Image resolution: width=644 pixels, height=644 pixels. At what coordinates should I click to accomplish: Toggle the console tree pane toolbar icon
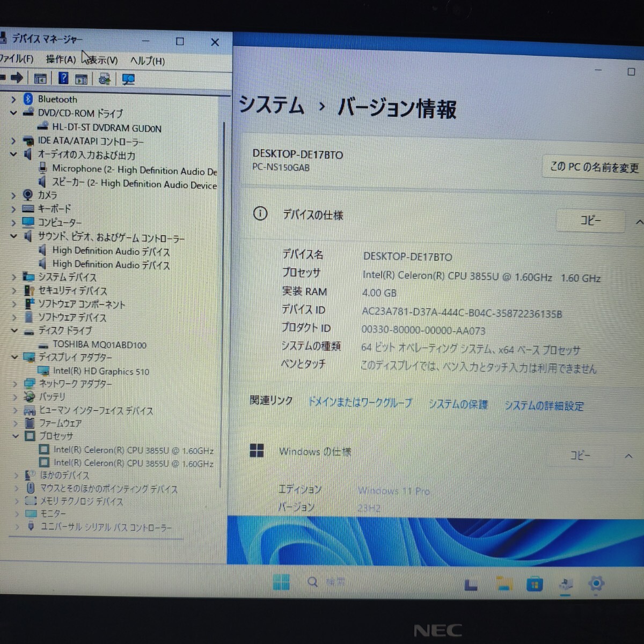coord(40,79)
